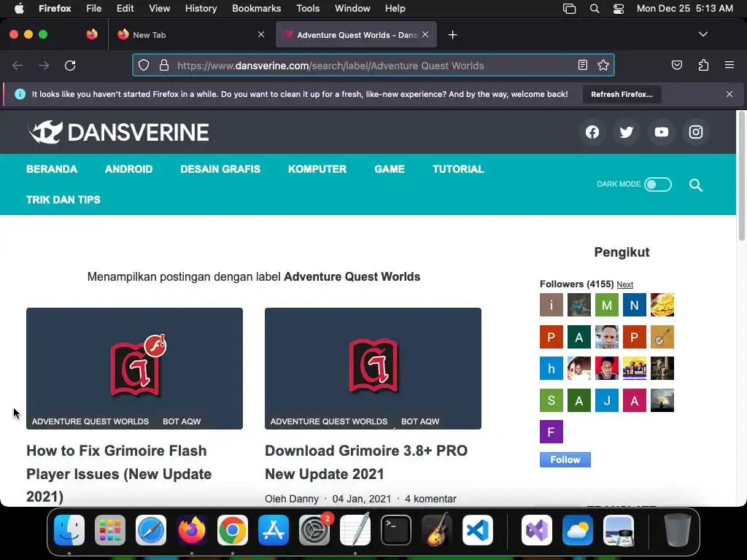
Task: Go forward with the forward arrow
Action: 44,65
